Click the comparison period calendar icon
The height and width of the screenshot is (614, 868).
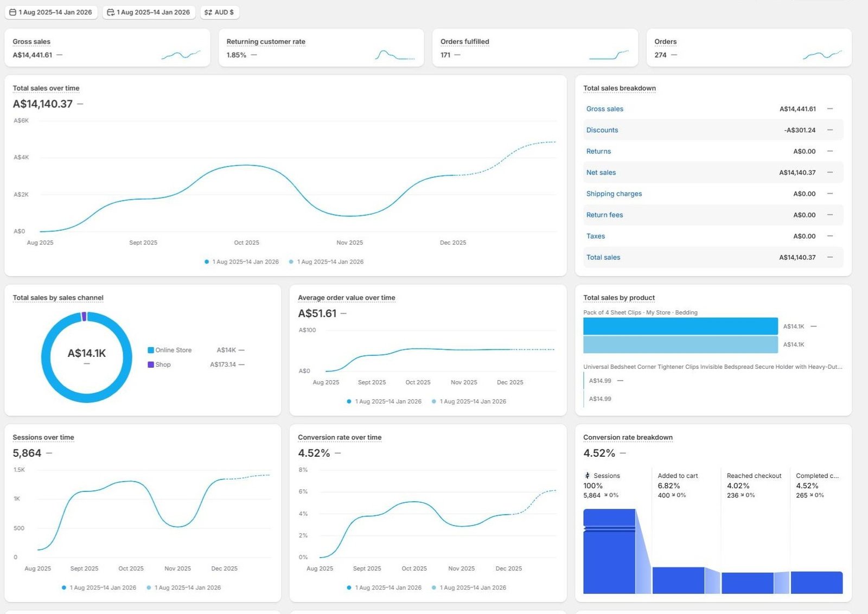pos(111,12)
